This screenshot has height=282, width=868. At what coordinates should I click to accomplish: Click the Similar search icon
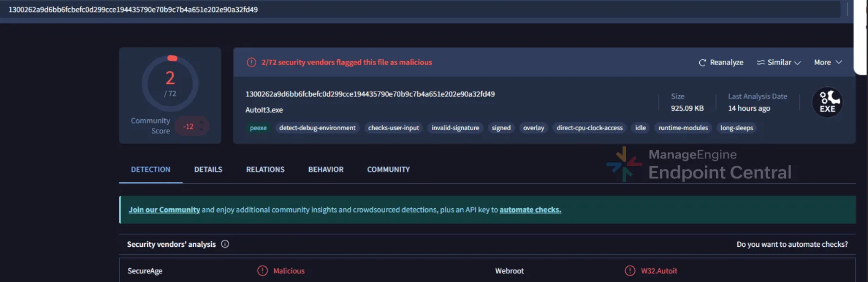[761, 62]
